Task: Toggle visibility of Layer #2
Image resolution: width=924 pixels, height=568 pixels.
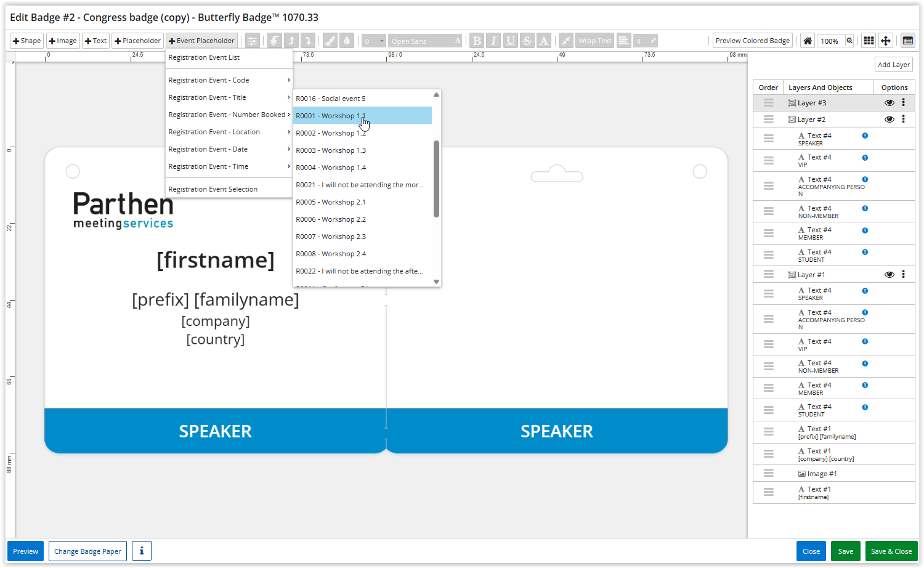Action: click(889, 120)
